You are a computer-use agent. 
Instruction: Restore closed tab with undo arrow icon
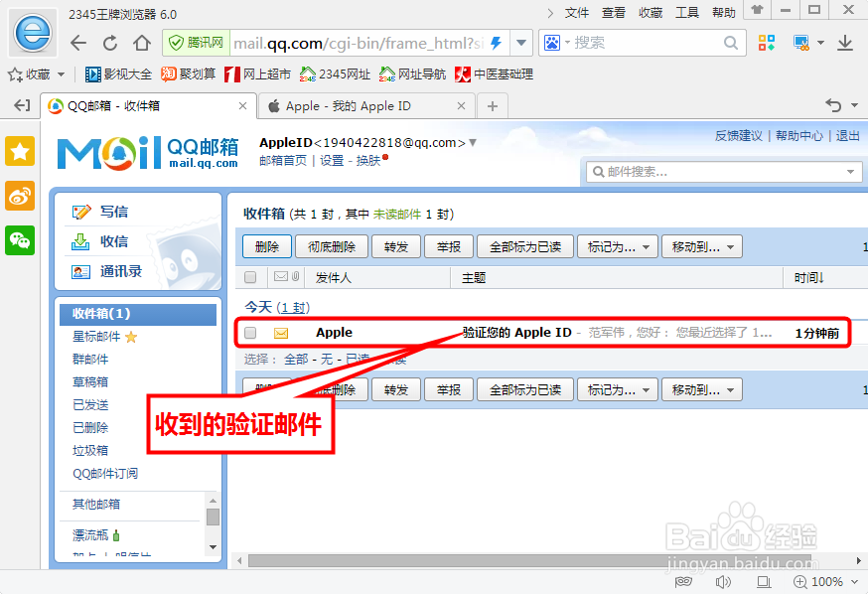[833, 105]
